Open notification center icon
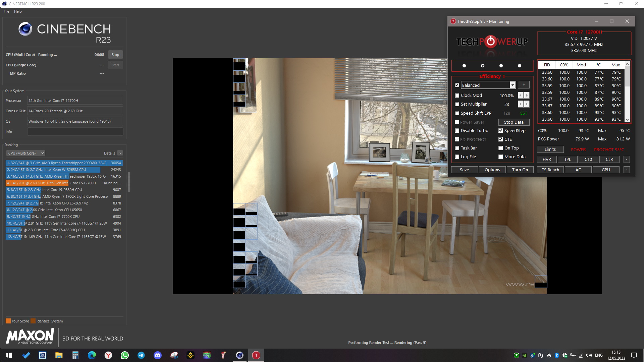The image size is (644, 362). (634, 355)
